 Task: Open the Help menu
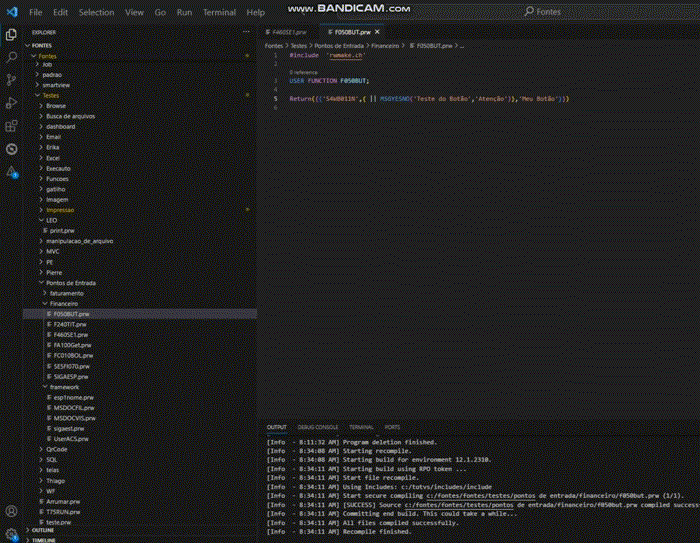(x=256, y=13)
